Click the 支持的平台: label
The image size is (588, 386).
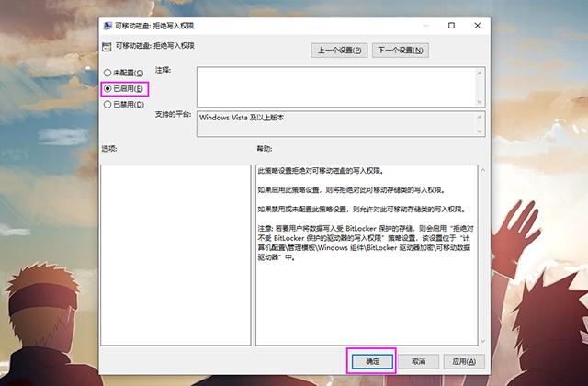coord(174,114)
